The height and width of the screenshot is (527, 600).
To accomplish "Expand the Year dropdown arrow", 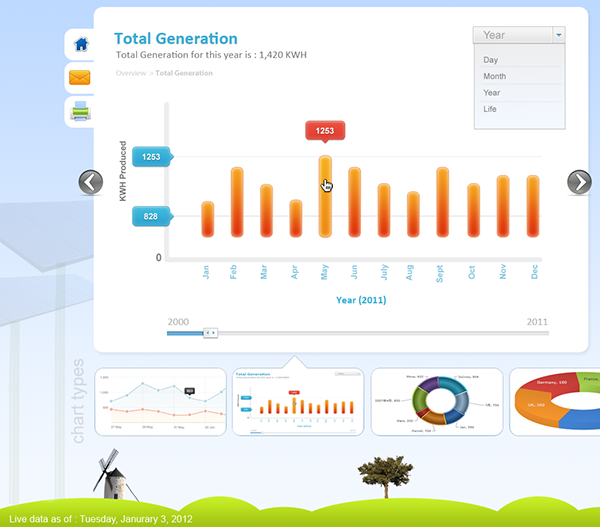I will 558,35.
